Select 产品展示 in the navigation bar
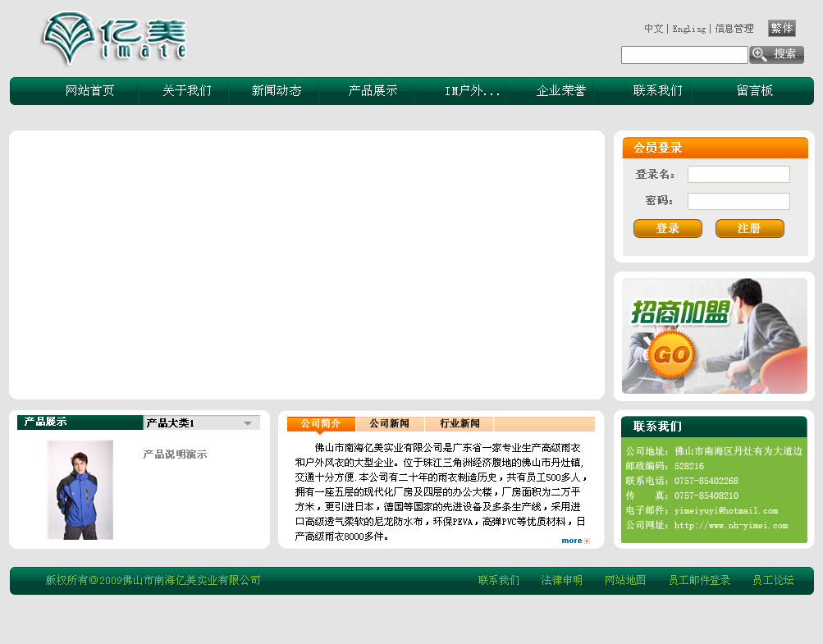Image resolution: width=823 pixels, height=644 pixels. [x=373, y=91]
